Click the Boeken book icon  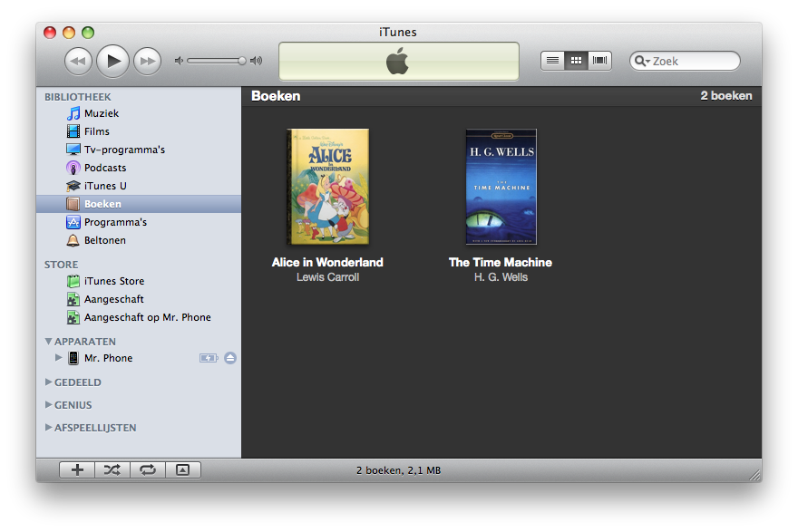[x=73, y=204]
